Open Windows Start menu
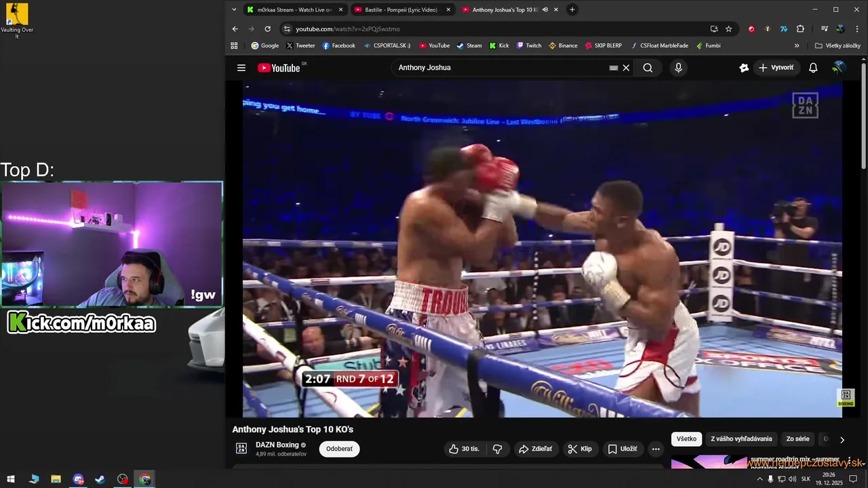This screenshot has width=868, height=488. (11, 479)
